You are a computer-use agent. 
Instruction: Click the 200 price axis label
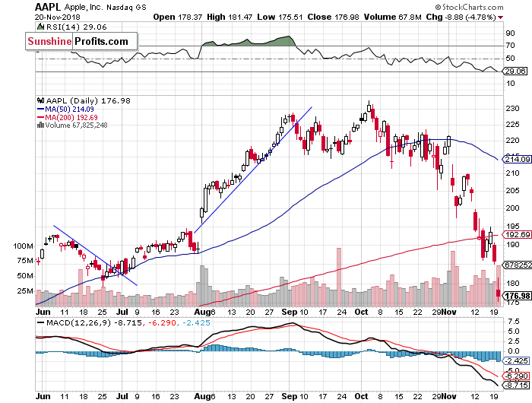coord(512,208)
